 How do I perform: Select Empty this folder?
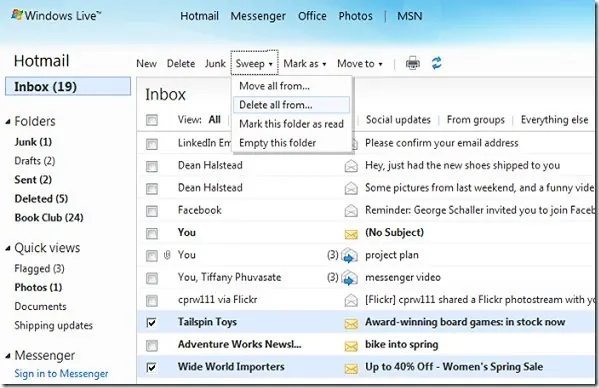coord(291,143)
